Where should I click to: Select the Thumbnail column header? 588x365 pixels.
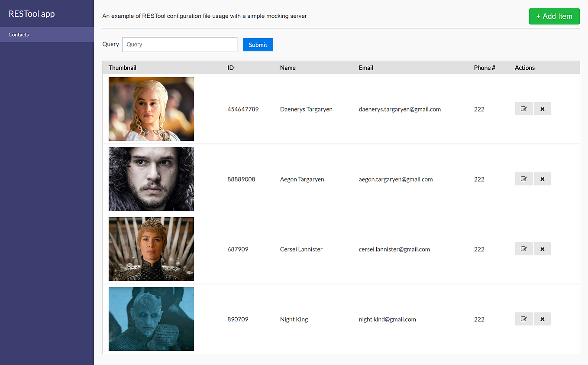pyautogui.click(x=123, y=68)
